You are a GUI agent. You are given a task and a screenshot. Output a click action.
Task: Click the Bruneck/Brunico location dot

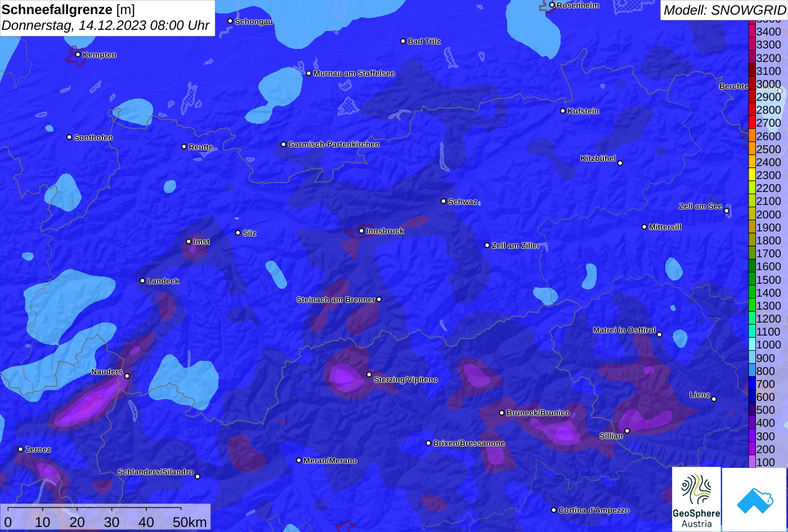[x=502, y=413]
